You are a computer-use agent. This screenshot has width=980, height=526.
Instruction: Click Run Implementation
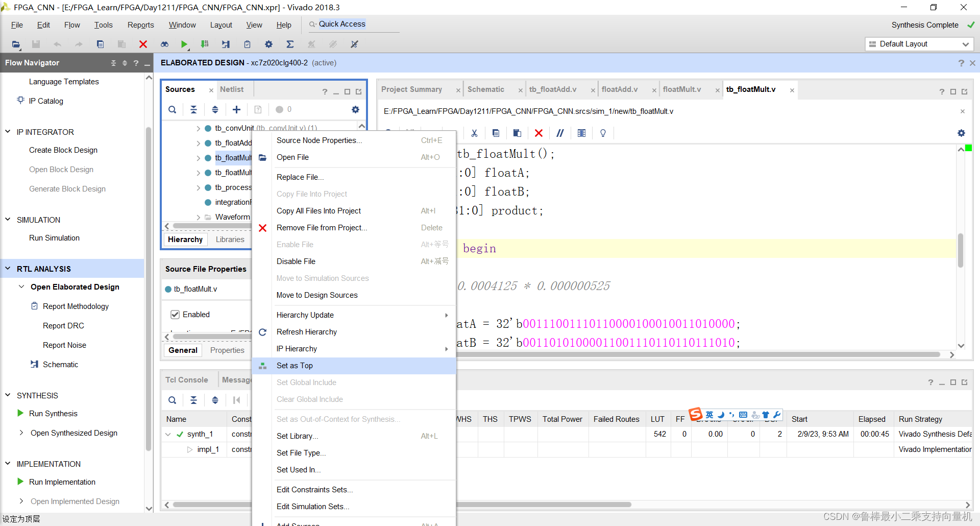[62, 482]
